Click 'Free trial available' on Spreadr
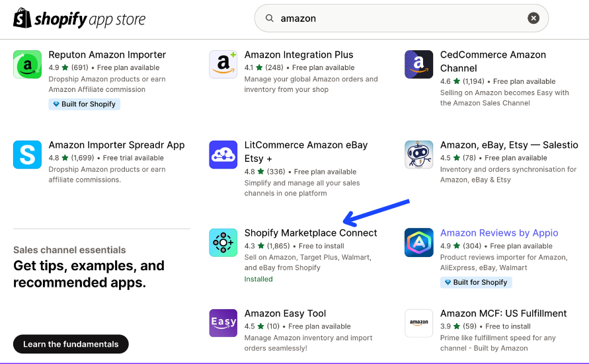The height and width of the screenshot is (364, 589). (134, 158)
